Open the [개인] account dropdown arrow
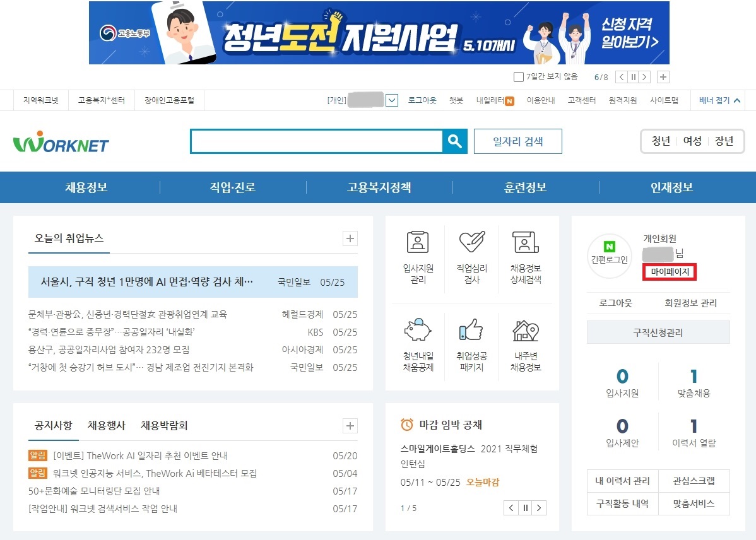The height and width of the screenshot is (540, 756). (392, 100)
